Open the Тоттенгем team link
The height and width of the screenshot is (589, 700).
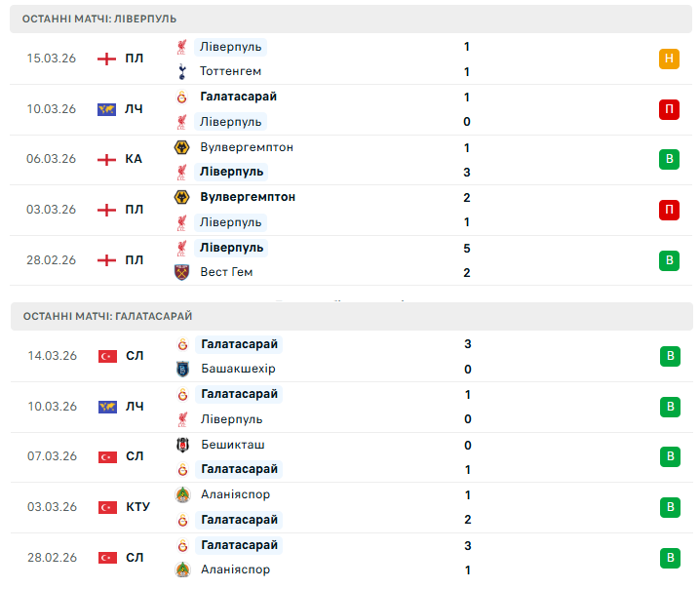pos(230,71)
